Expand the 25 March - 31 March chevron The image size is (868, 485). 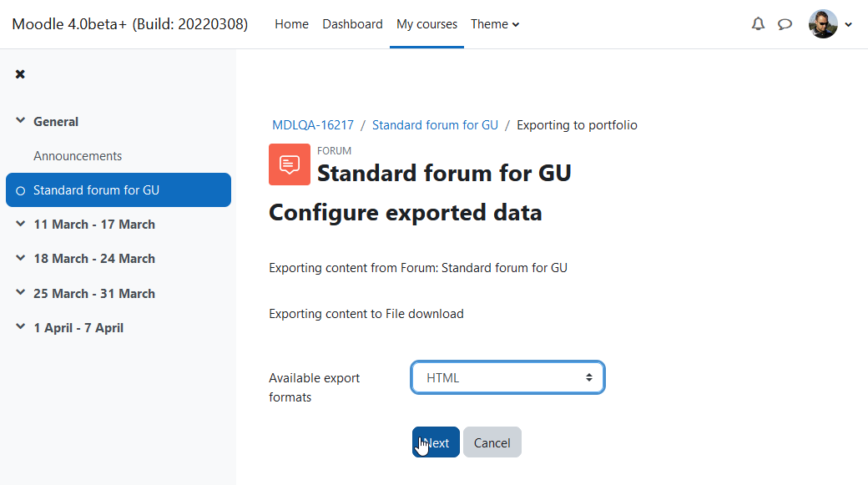[x=21, y=292]
